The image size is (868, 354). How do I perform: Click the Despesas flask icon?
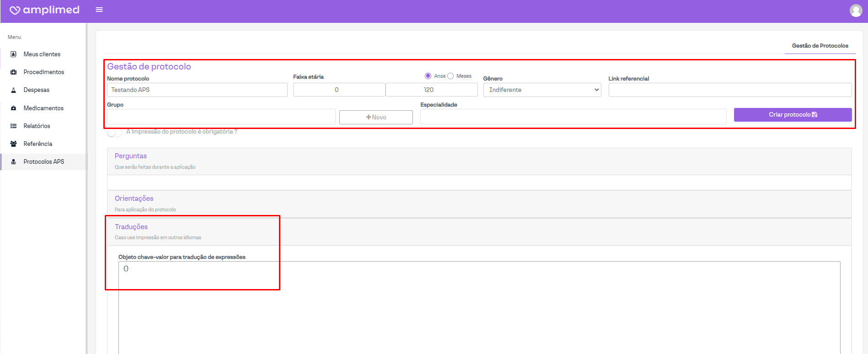pyautogui.click(x=14, y=90)
